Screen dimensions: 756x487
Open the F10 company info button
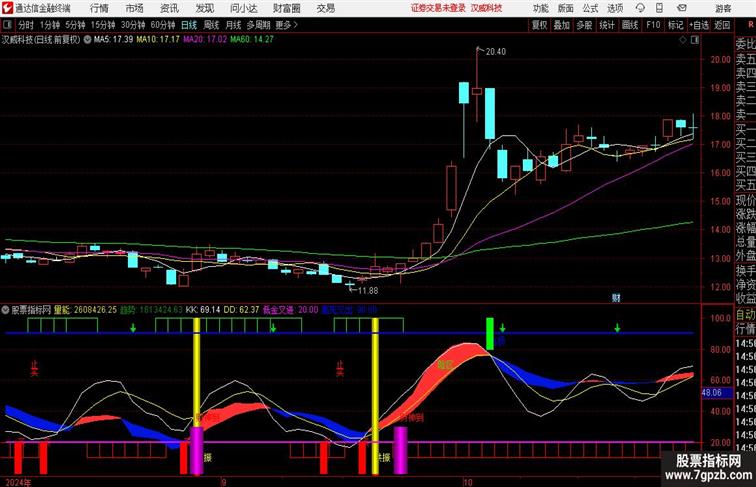point(653,25)
